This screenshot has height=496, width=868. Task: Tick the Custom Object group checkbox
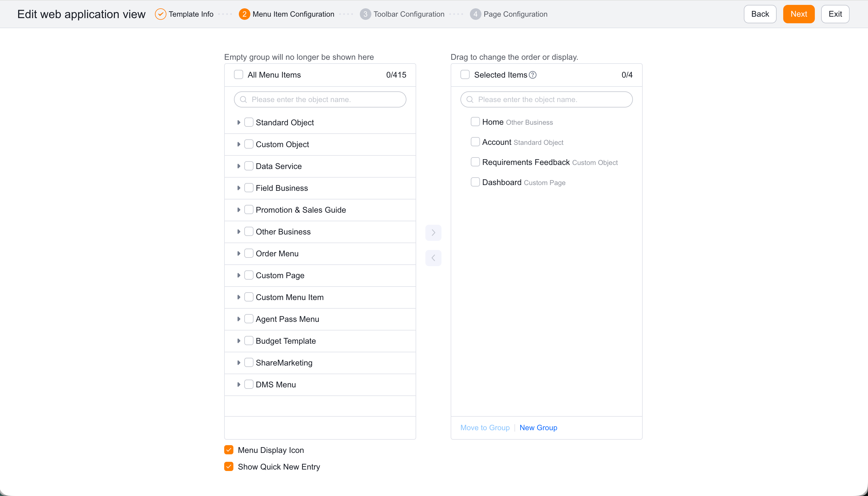coord(249,144)
